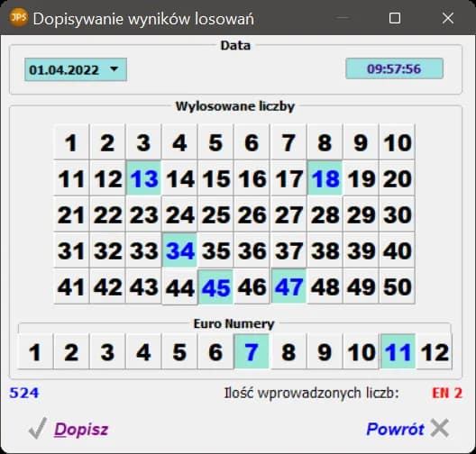Select Euro number 12
Image resolution: width=476 pixels, height=454 pixels.
pyautogui.click(x=435, y=351)
